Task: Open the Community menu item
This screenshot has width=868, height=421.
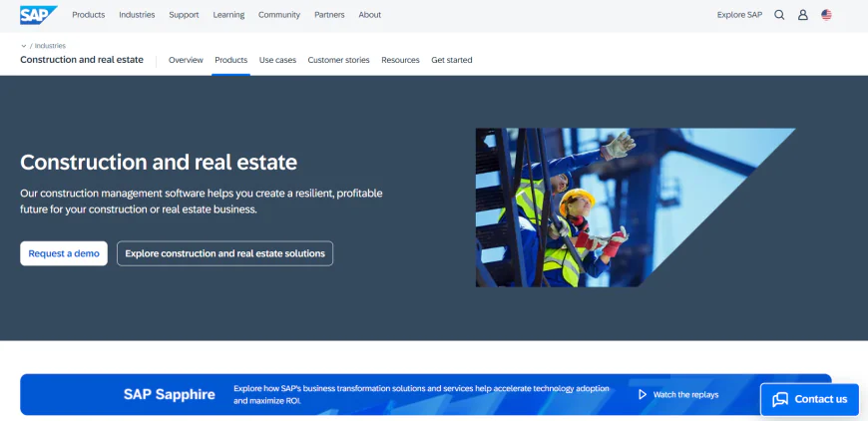Action: (279, 15)
